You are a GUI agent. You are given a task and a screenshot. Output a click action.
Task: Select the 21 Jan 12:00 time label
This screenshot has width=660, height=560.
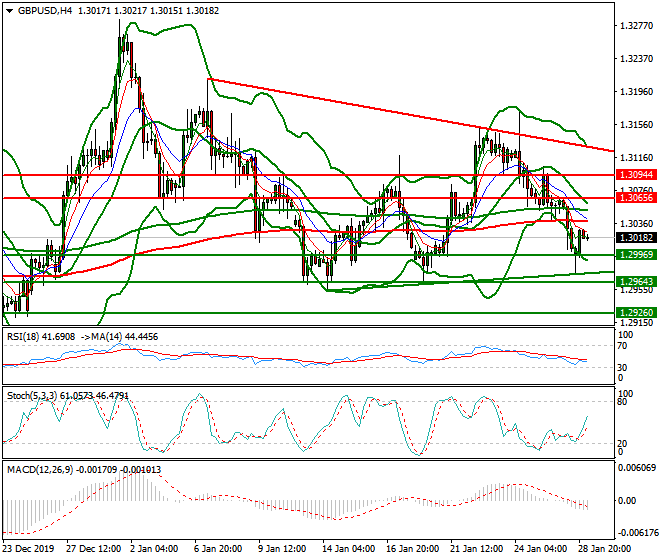476,549
